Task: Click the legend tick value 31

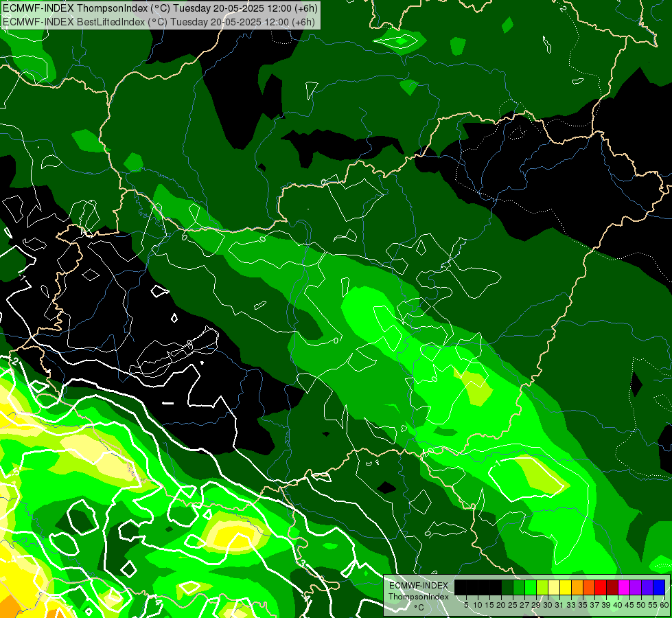Action: point(559,605)
